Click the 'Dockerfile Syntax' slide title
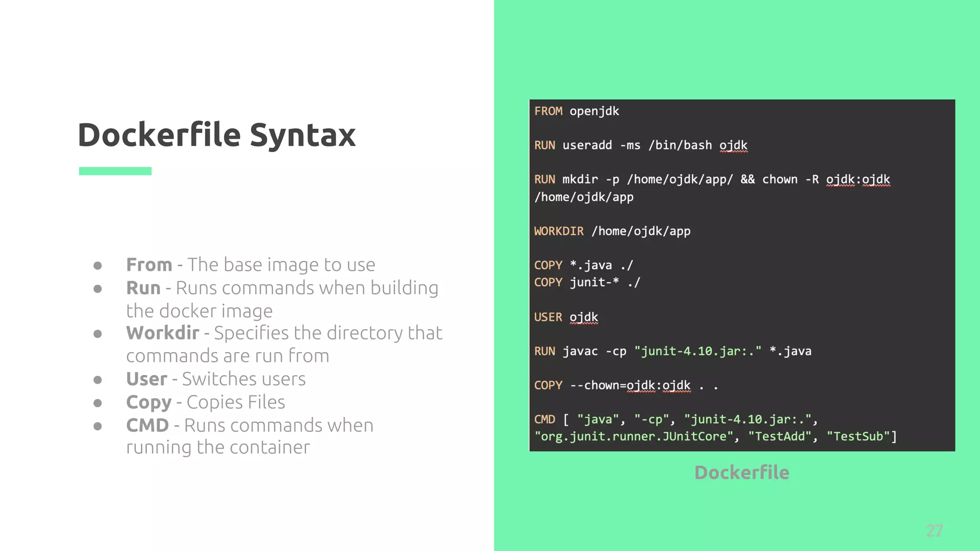 point(217,135)
